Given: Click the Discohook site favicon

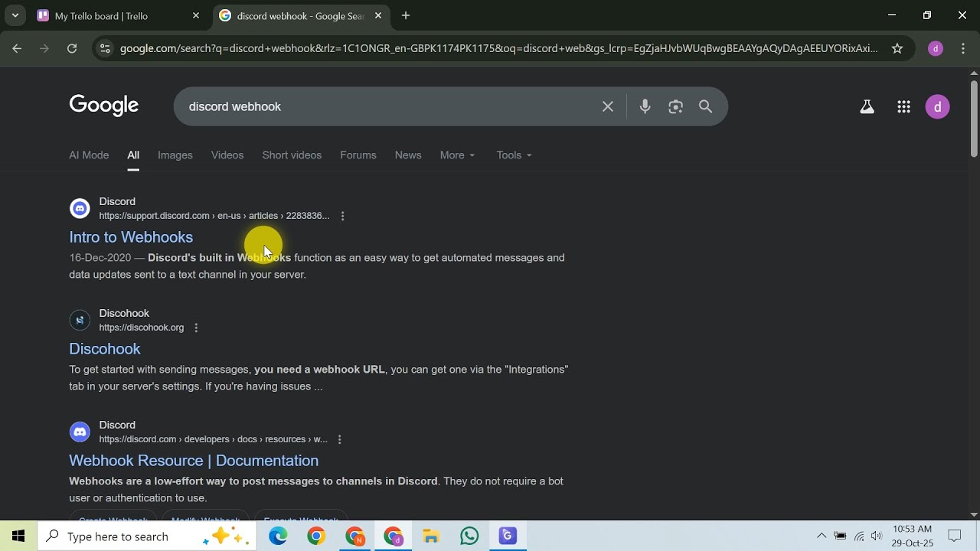Looking at the screenshot, I should 80,320.
